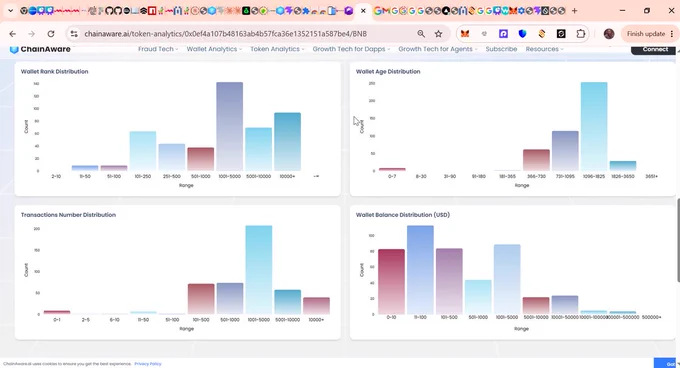Image resolution: width=680 pixels, height=368 pixels.
Task: Select the 10000+ bar in Wallet Rank chart
Action: [287, 142]
